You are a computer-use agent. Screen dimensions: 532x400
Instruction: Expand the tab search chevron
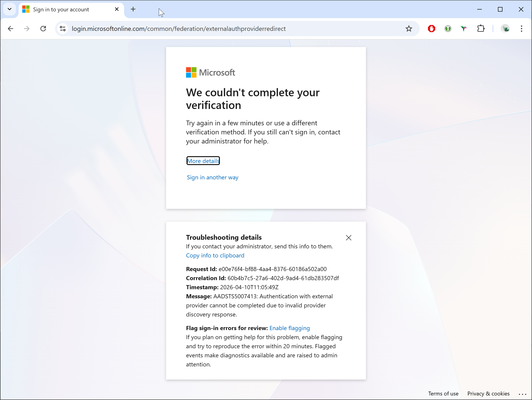point(10,9)
